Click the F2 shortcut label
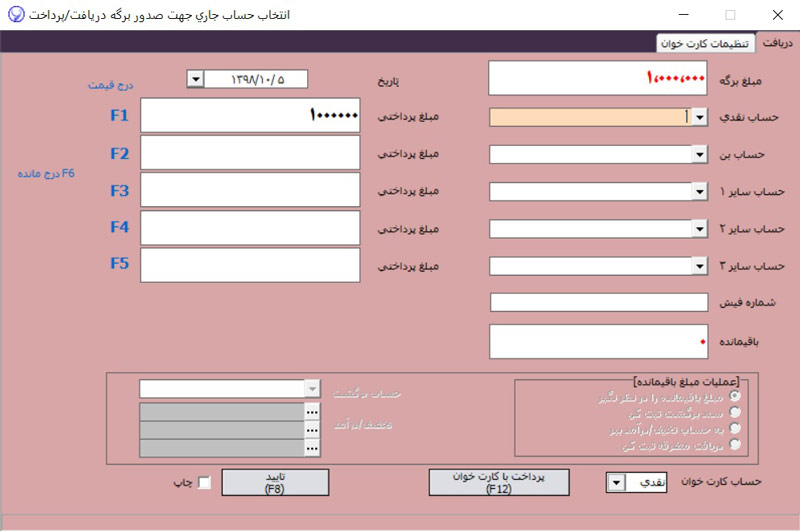The image size is (800, 531). pos(119,153)
